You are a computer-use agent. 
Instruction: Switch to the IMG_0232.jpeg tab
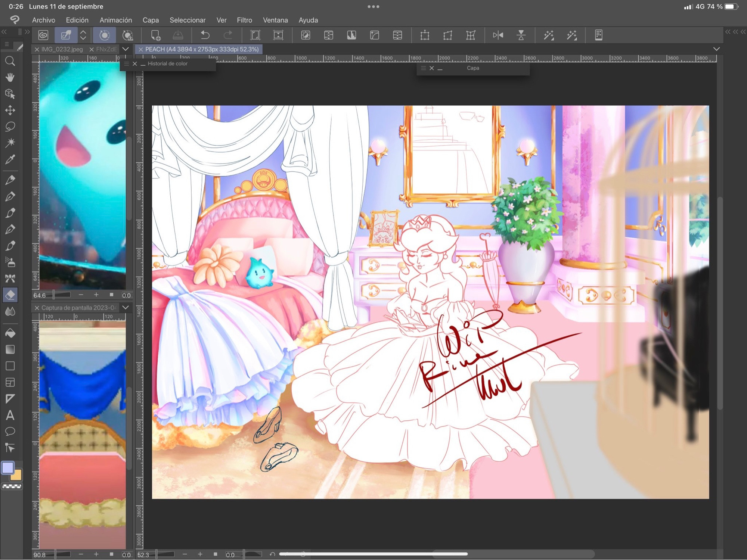[x=62, y=49]
